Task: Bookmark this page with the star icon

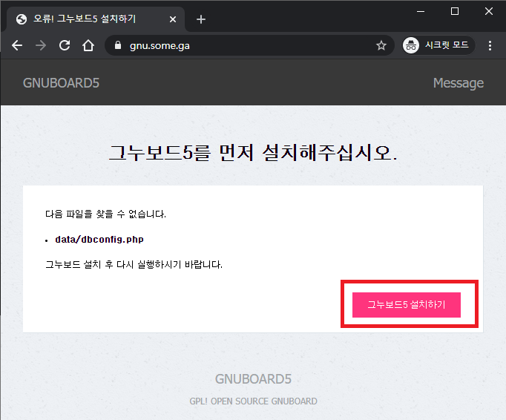Action: point(381,45)
